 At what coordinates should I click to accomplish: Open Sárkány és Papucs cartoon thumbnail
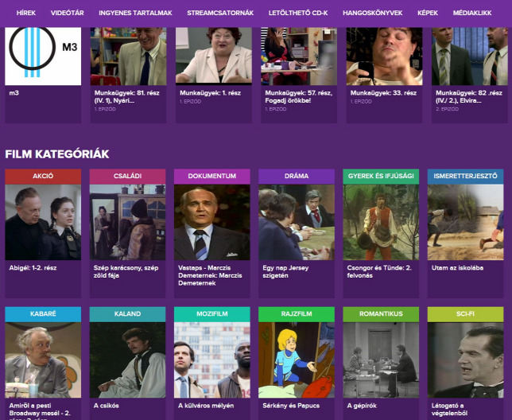tap(297, 360)
